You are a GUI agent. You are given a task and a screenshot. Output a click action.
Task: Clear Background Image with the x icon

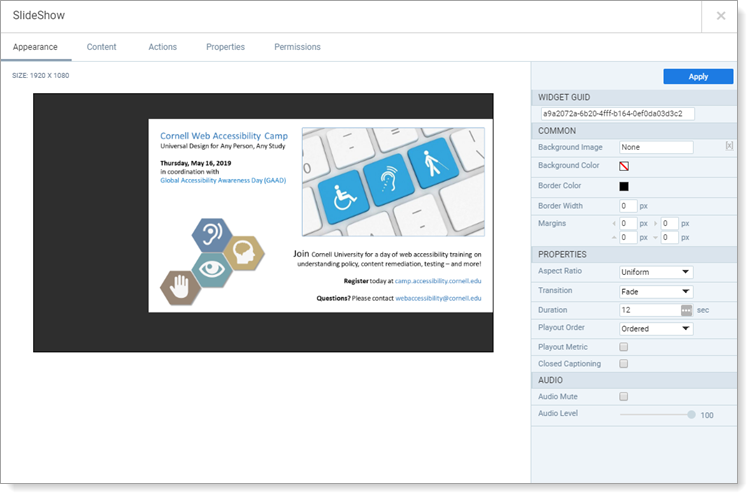point(729,146)
